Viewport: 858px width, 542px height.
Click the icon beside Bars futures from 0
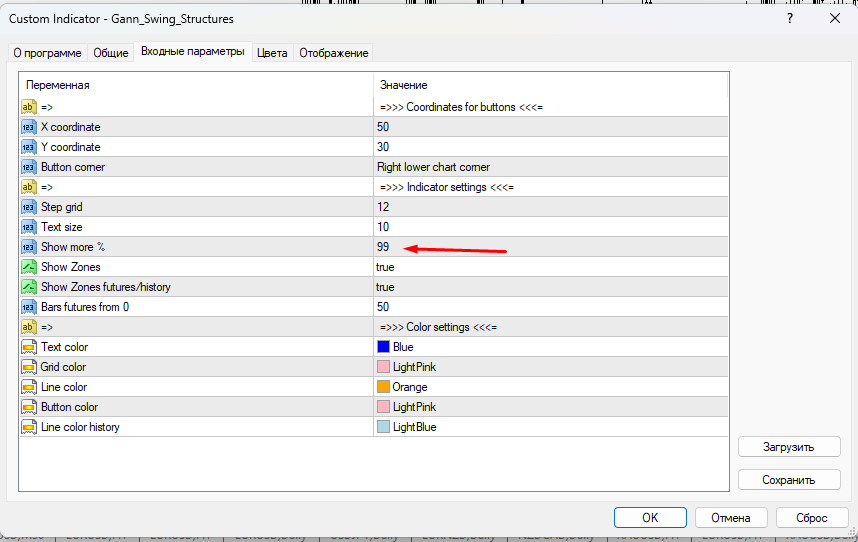28,307
